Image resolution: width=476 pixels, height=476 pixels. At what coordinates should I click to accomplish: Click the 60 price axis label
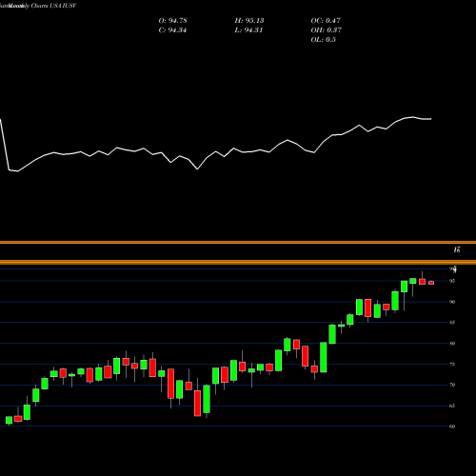[452, 426]
